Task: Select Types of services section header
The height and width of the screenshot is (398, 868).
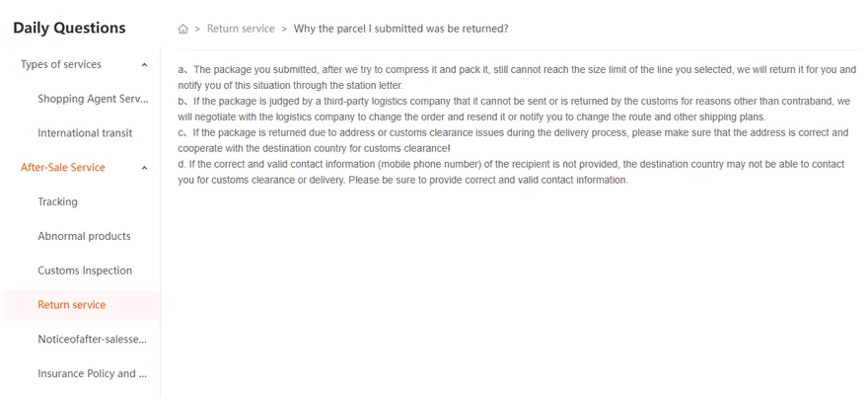Action: (61, 64)
